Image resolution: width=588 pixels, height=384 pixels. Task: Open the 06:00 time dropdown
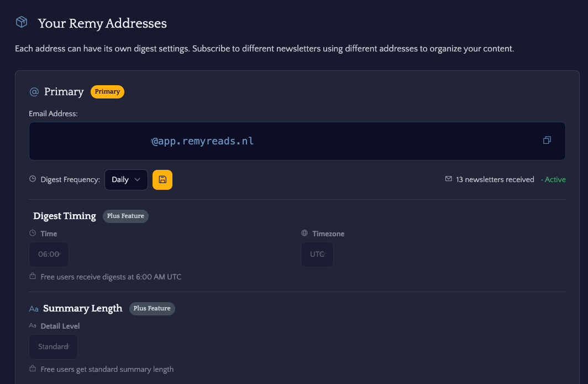[49, 255]
